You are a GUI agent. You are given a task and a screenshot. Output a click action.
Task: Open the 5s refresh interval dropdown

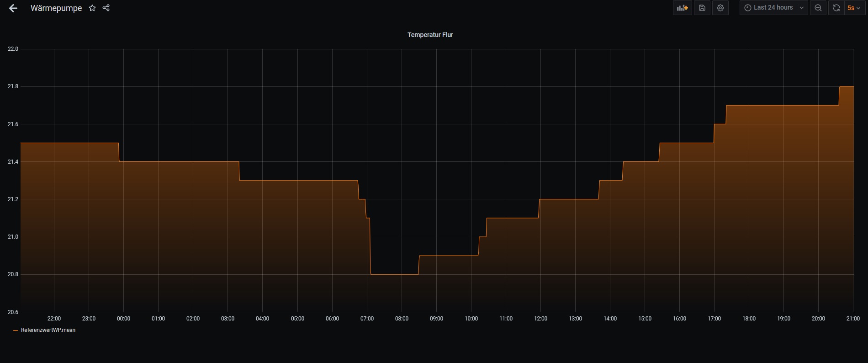854,8
